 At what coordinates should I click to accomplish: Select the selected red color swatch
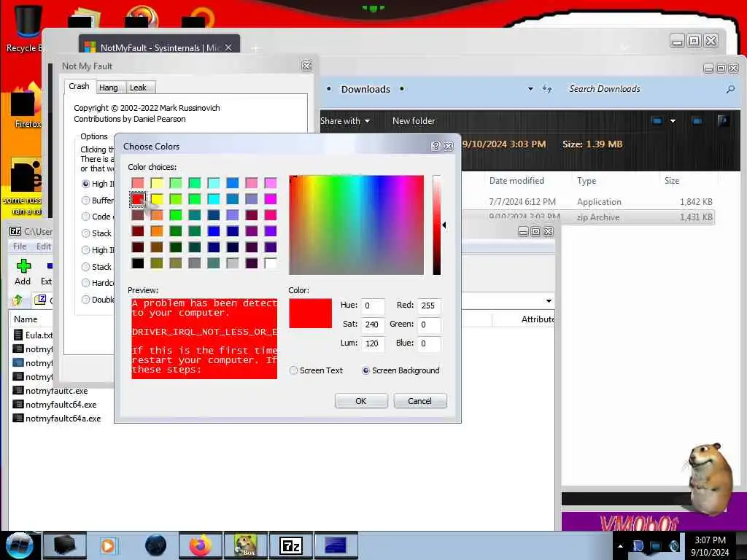click(x=138, y=199)
